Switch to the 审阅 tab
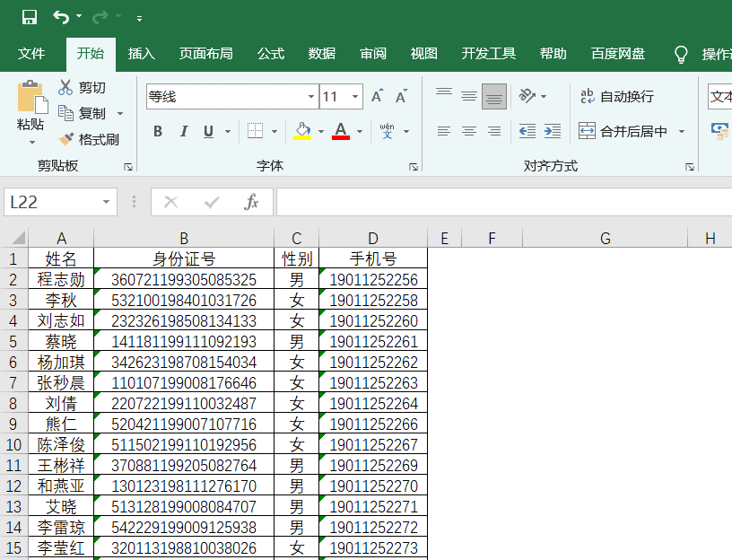The image size is (732, 560). [373, 54]
